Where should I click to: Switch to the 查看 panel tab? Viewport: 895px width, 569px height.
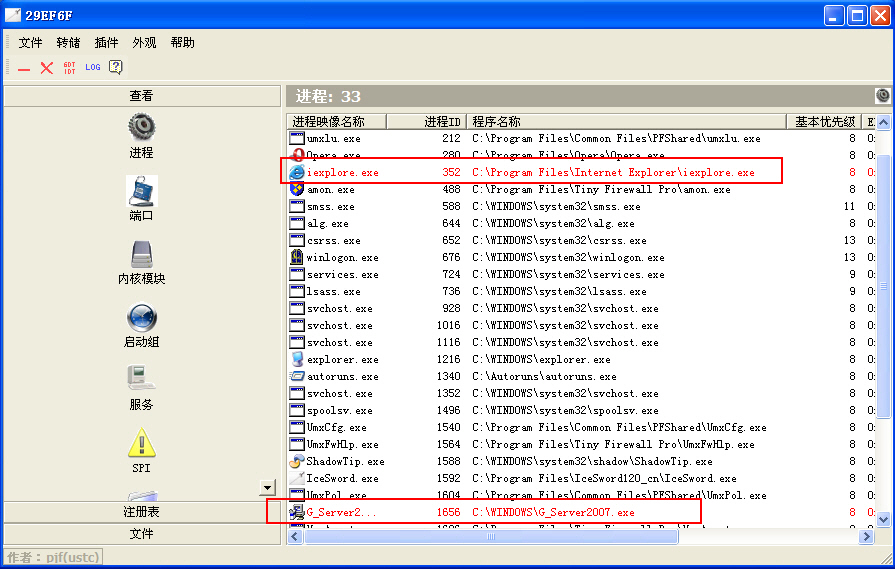tap(142, 96)
